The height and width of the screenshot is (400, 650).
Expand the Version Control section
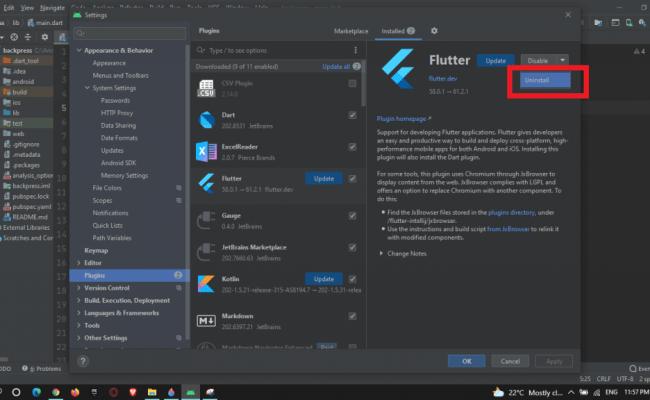click(x=79, y=288)
